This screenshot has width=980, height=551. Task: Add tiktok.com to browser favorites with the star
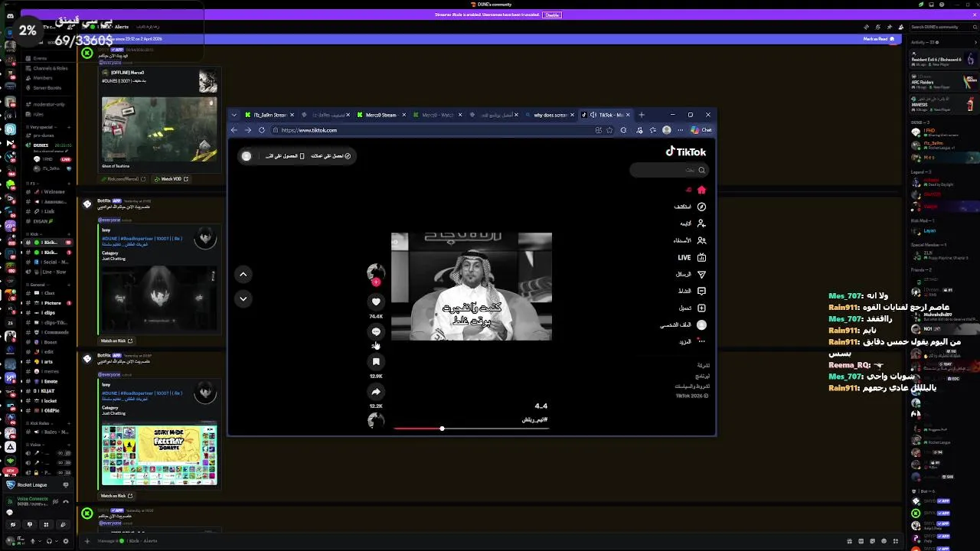pyautogui.click(x=609, y=130)
